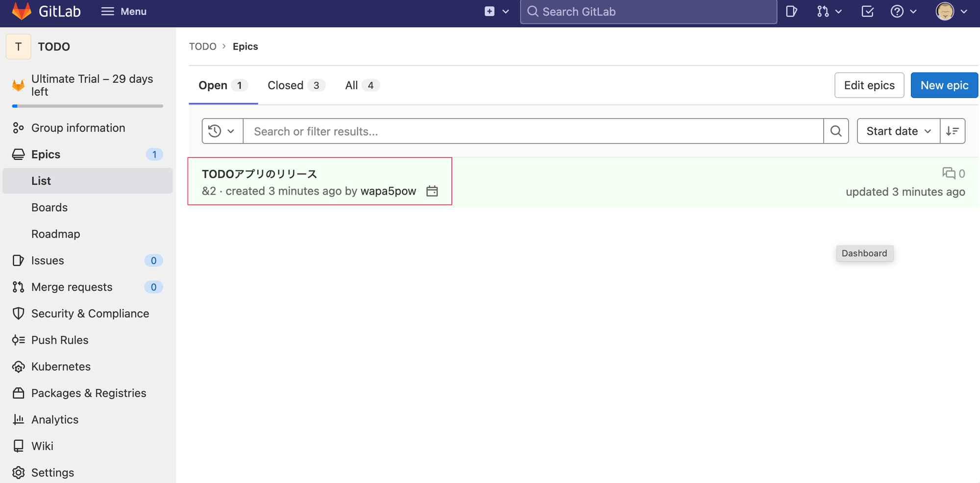Viewport: 980px width, 483px height.
Task: Open Settings from the sidebar
Action: tap(52, 472)
